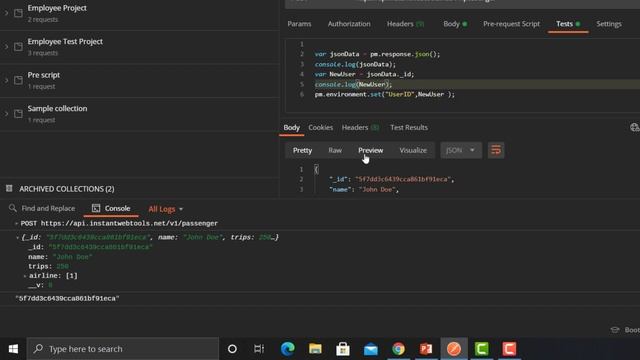Screen dimensions: 640x360
Task: Open Google Chrome from taskbar
Action: click(x=398, y=349)
